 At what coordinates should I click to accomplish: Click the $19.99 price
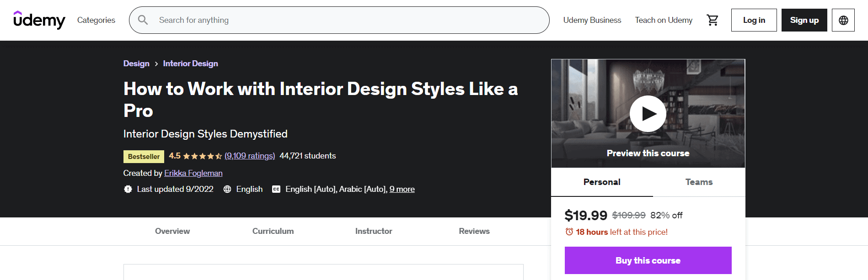point(586,215)
